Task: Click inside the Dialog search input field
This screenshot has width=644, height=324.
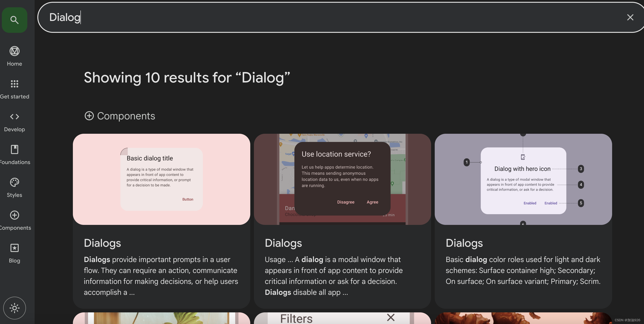Action: pyautogui.click(x=175, y=17)
